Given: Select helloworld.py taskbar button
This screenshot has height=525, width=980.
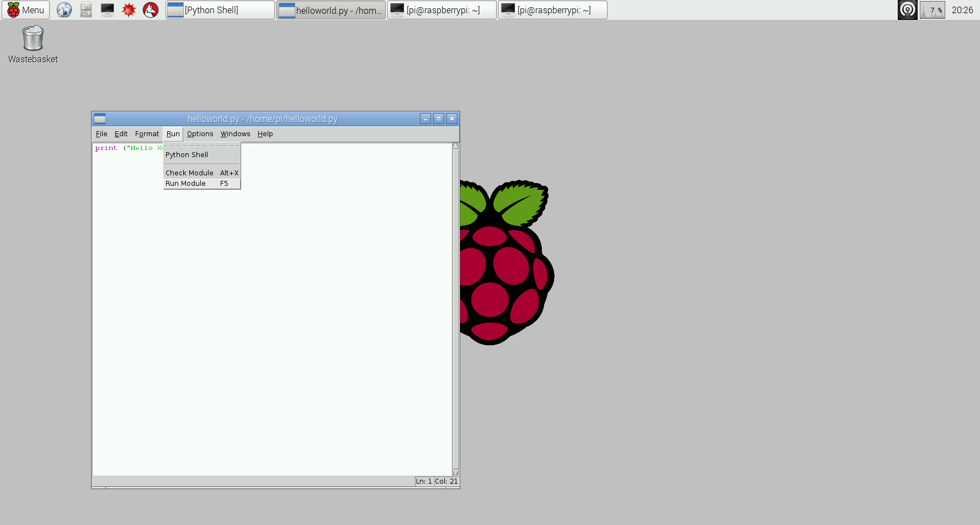Looking at the screenshot, I should 331,10.
